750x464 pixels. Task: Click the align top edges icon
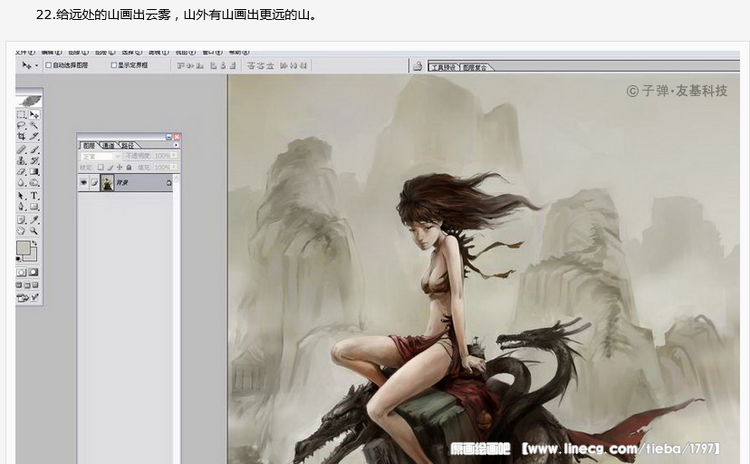[179, 66]
